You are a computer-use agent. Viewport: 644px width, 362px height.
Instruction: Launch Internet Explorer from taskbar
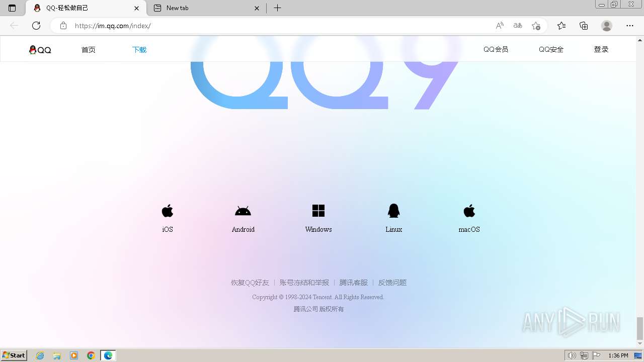tap(40, 355)
